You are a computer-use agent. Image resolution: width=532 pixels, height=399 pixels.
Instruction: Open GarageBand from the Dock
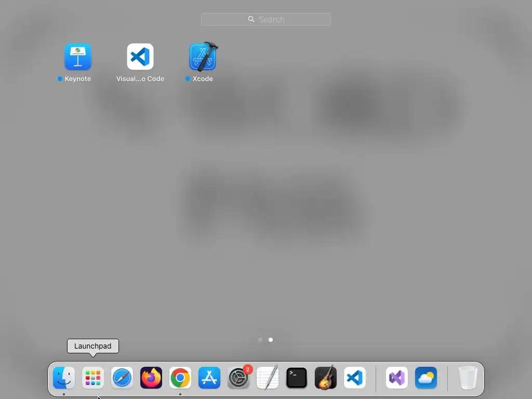(x=326, y=378)
